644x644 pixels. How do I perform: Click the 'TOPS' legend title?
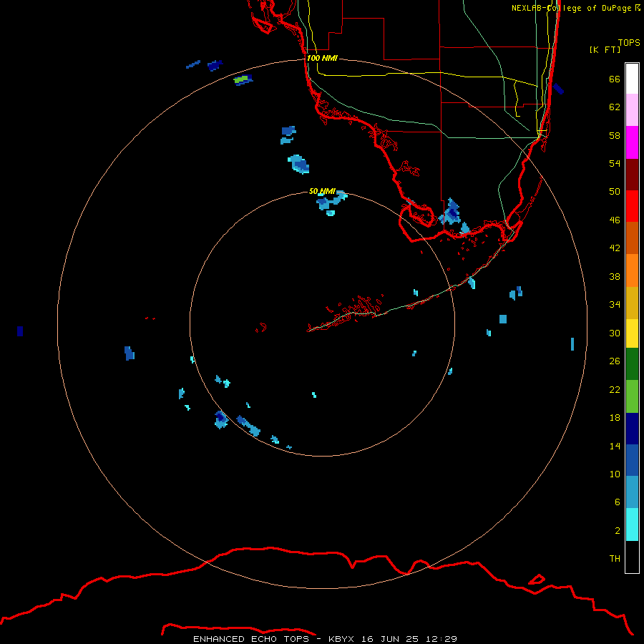click(x=629, y=43)
